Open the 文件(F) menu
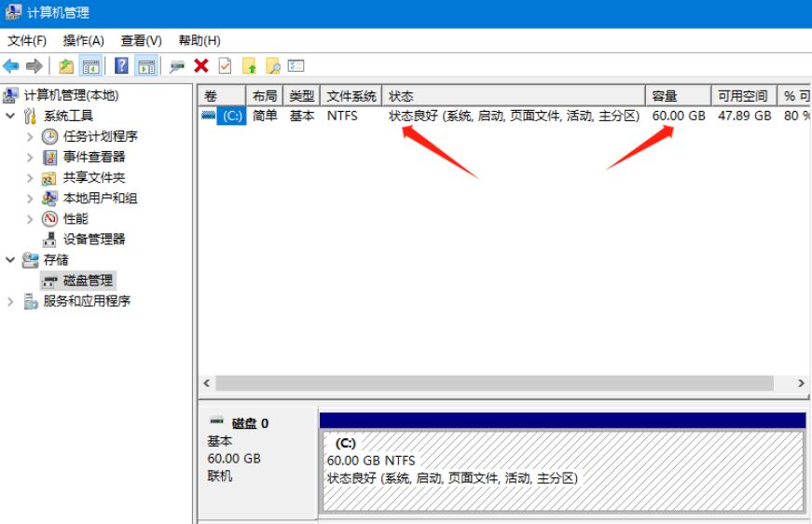This screenshot has height=524, width=812. [x=27, y=40]
